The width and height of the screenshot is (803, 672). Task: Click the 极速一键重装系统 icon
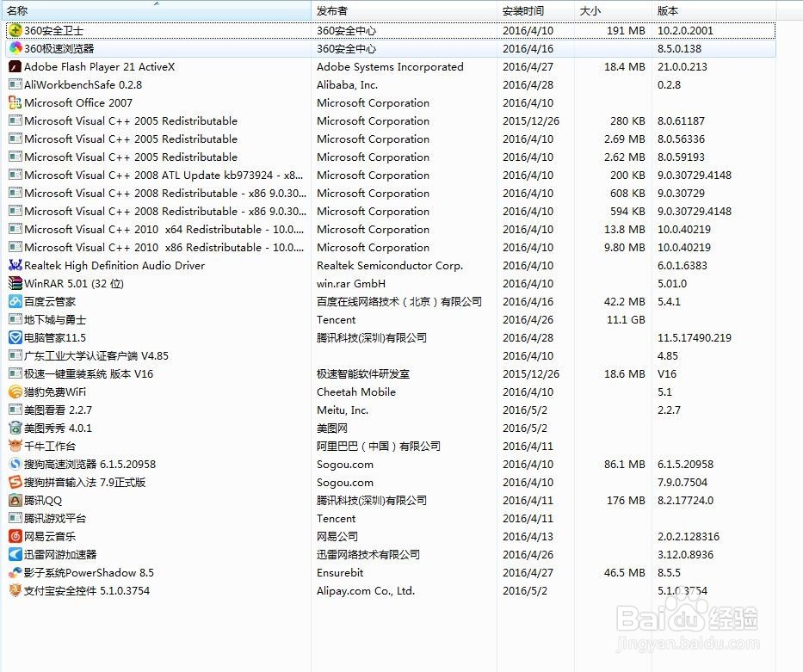click(15, 373)
